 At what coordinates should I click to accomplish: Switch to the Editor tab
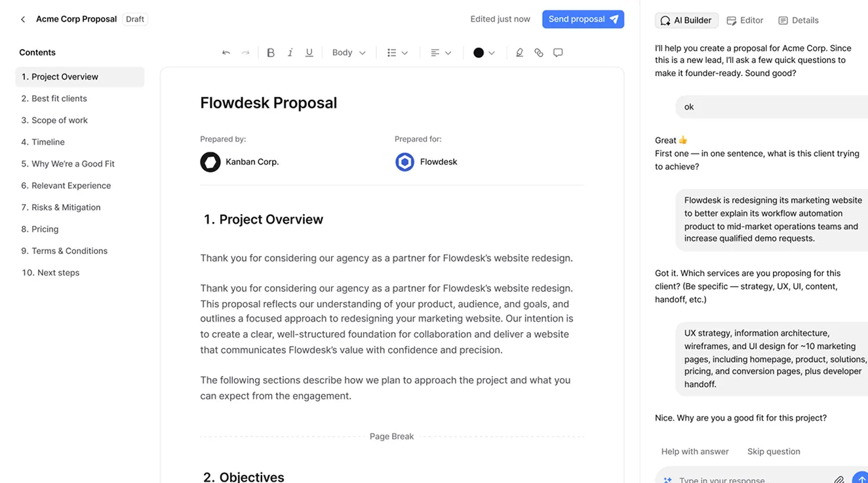point(745,20)
